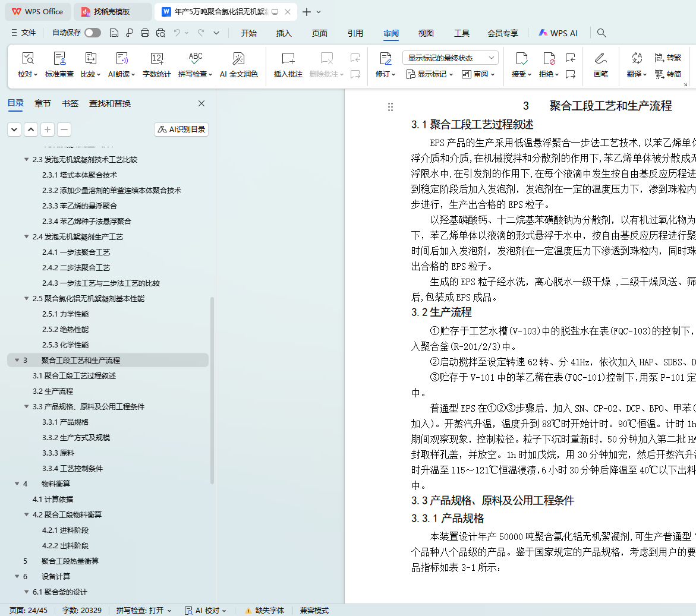Open the 书签 tab in navigation pane
This screenshot has height=616, width=696.
(x=70, y=103)
